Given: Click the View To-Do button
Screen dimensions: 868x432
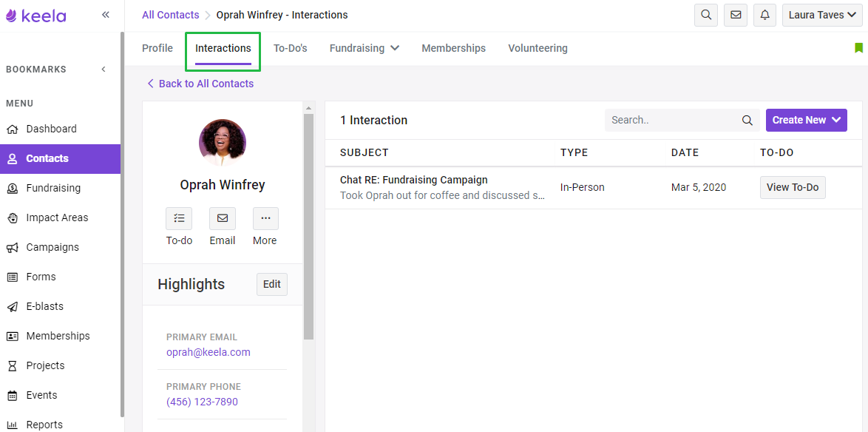Looking at the screenshot, I should [793, 187].
